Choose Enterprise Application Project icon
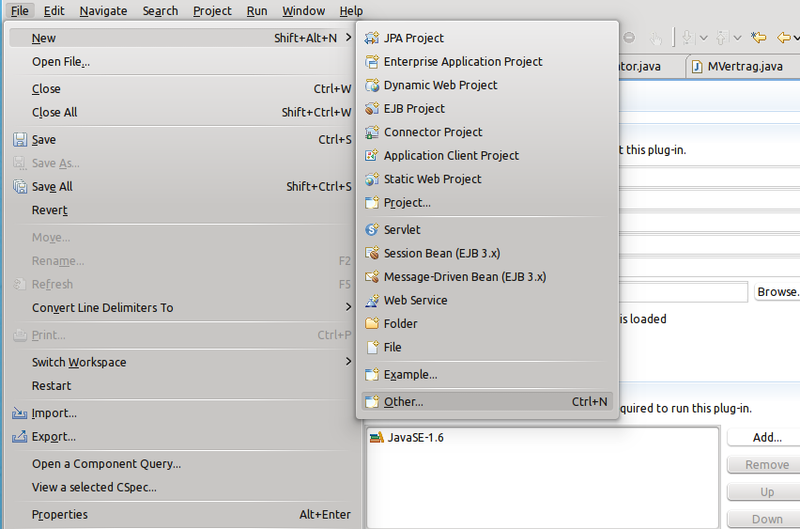The height and width of the screenshot is (529, 800). point(372,62)
